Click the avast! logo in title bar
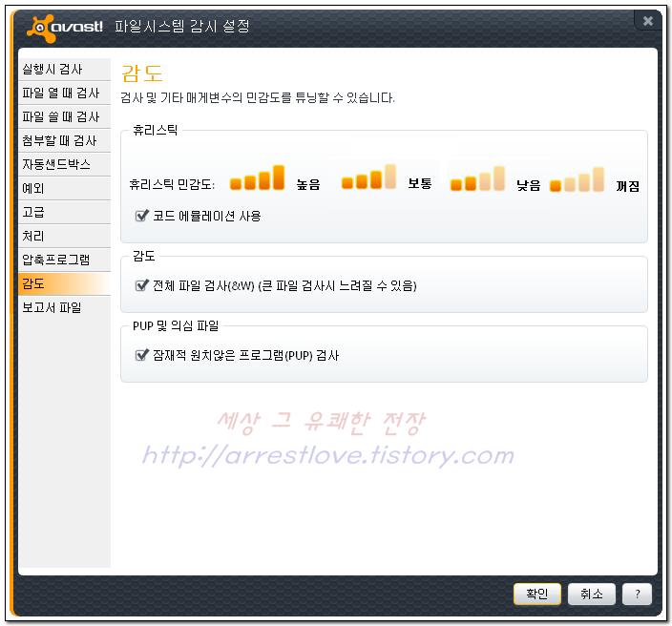Screen dimensions: 672x626 pos(65,28)
